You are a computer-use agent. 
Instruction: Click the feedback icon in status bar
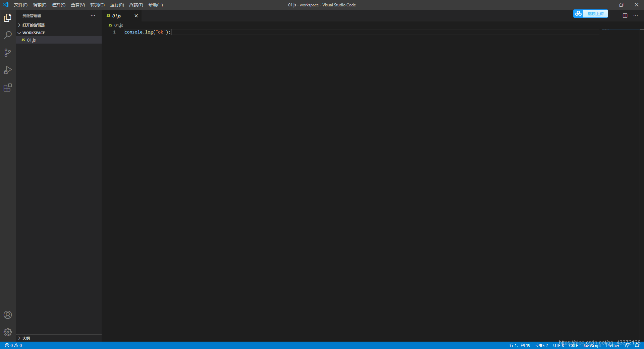627,345
